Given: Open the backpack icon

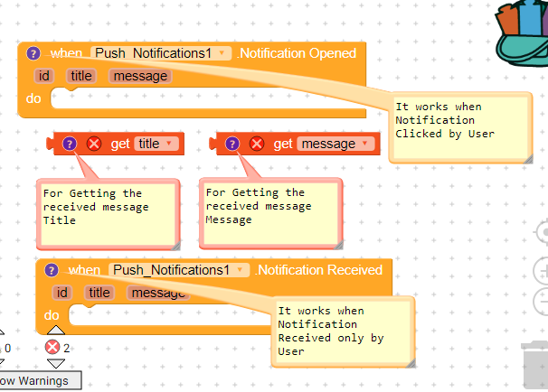Looking at the screenshot, I should tap(522, 33).
